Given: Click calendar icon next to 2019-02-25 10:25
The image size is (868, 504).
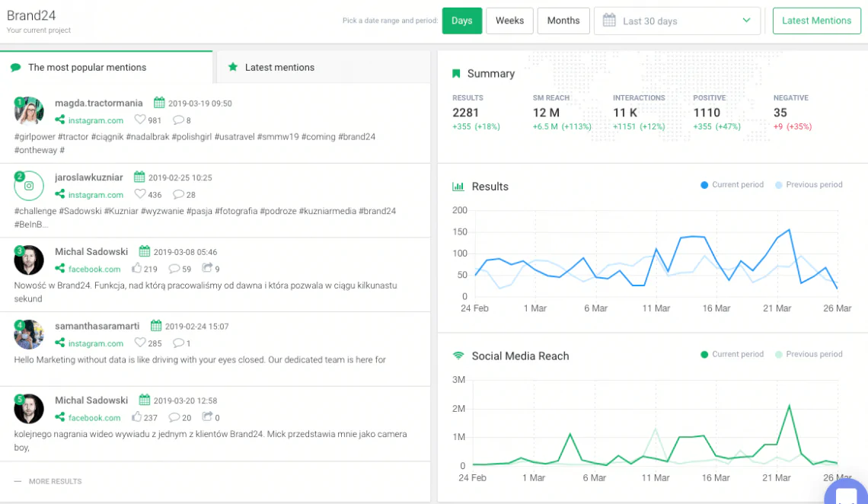Looking at the screenshot, I should tap(139, 177).
